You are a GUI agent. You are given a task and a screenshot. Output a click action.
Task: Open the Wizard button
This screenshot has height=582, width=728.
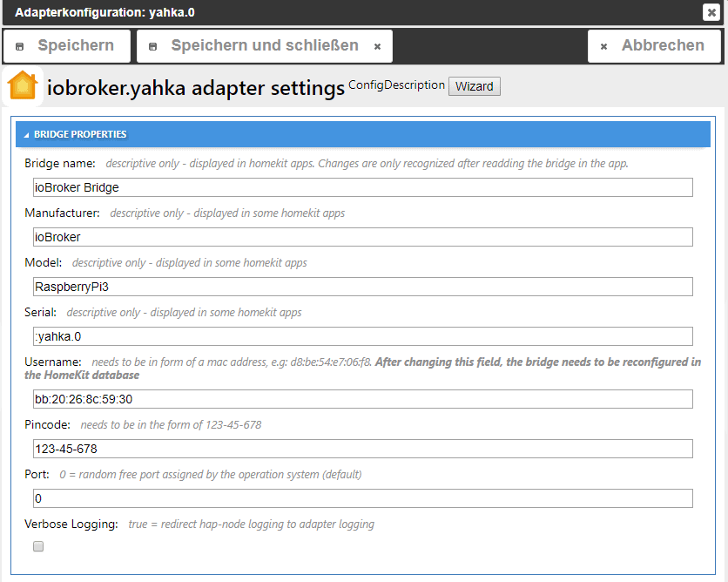474,86
